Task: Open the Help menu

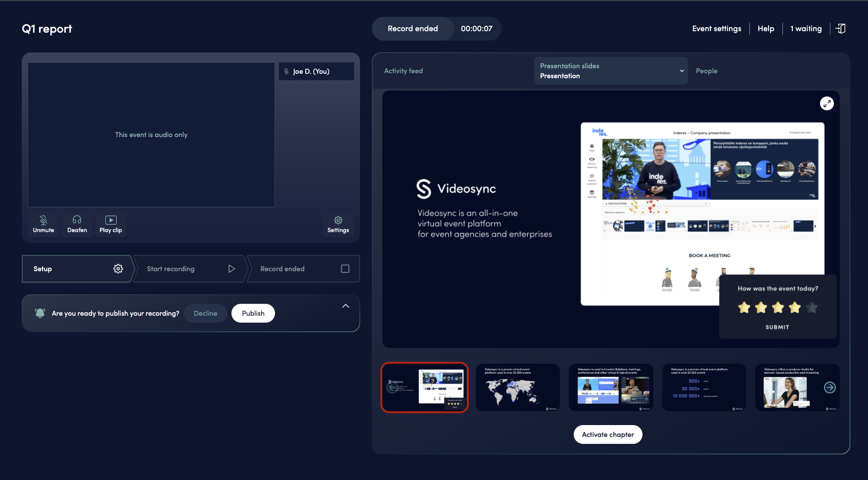Action: coord(766,29)
